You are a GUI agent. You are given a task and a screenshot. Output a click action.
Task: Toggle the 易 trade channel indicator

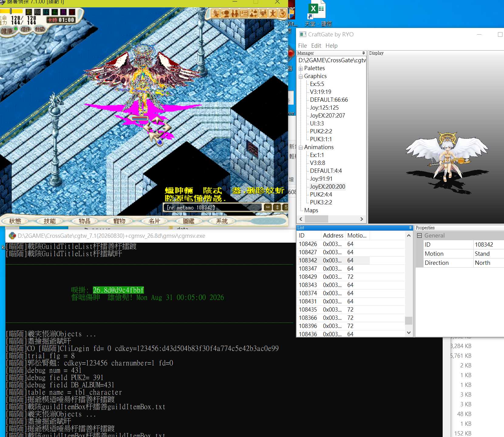pos(63,12)
